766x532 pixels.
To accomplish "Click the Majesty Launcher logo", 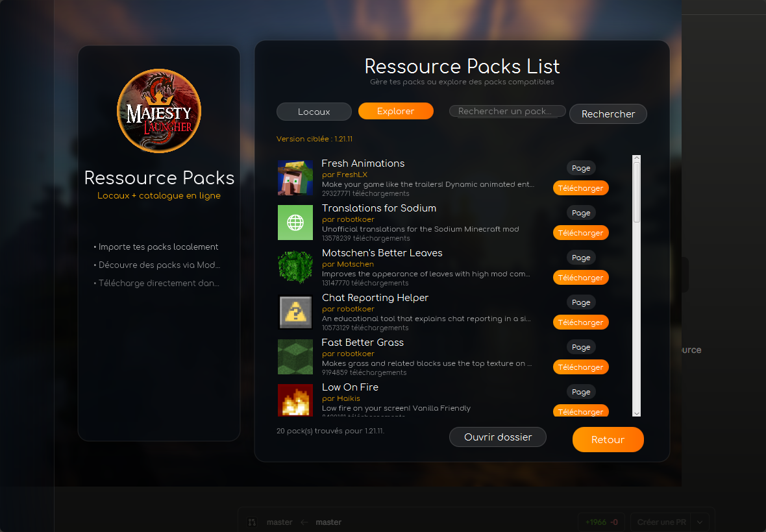I will pos(159,110).
